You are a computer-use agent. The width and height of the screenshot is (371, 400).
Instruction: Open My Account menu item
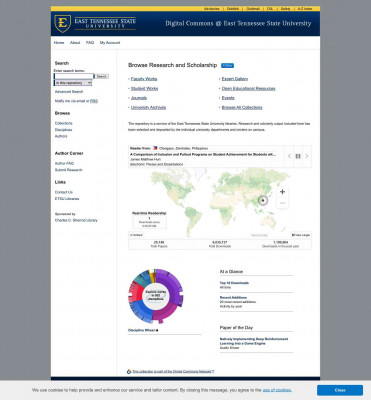[x=110, y=43]
